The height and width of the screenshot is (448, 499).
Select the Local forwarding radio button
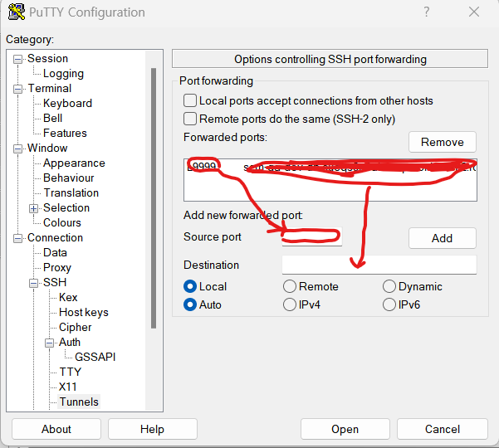coord(190,286)
